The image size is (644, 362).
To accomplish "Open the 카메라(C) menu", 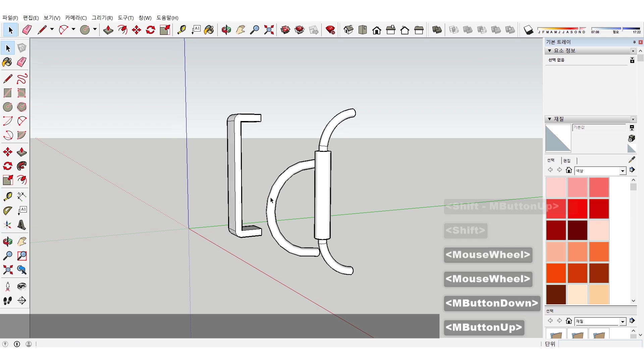I will point(76,18).
